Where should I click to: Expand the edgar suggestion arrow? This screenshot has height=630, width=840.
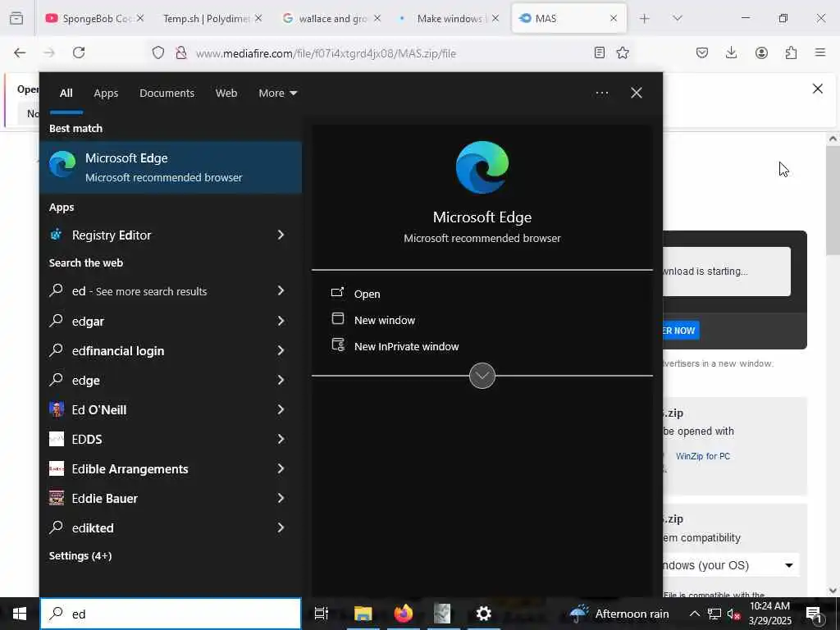coord(281,321)
